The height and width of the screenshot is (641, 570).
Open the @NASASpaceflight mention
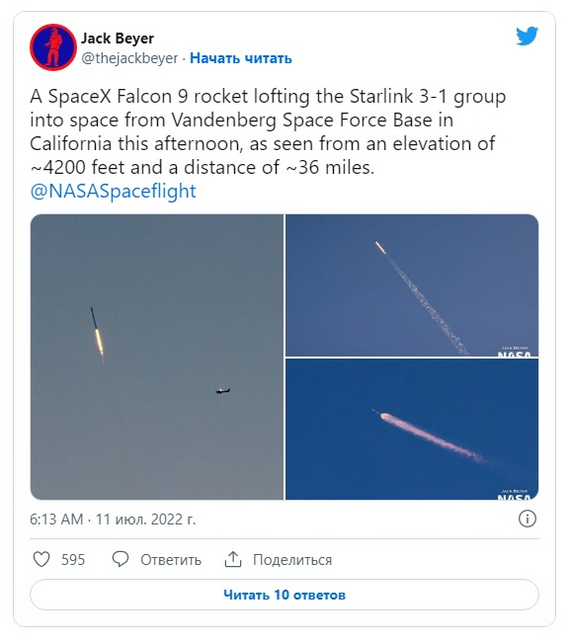click(x=113, y=191)
